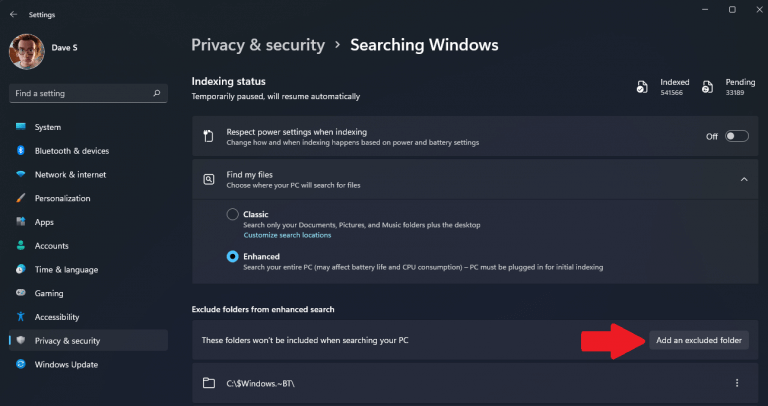This screenshot has height=406, width=768.
Task: Select the Classic search option
Action: (232, 214)
